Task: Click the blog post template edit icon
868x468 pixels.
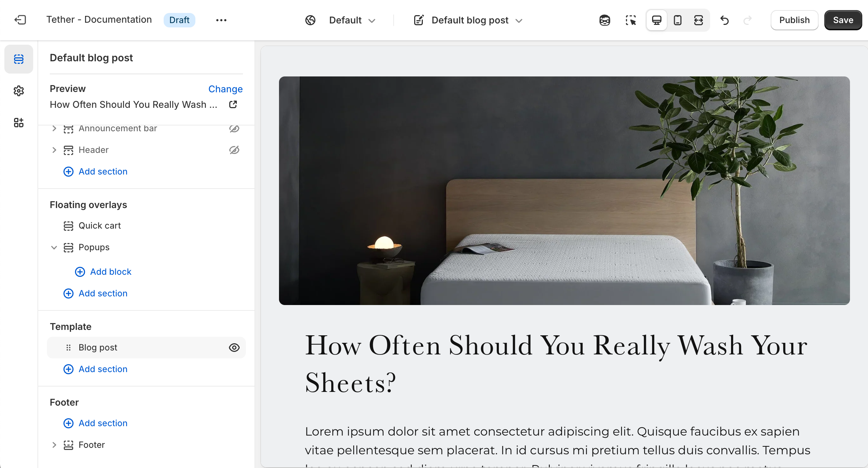Action: pos(419,20)
